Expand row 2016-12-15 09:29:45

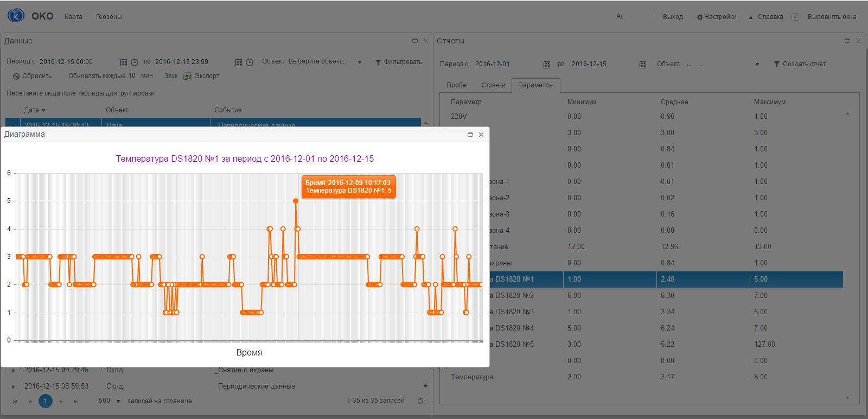[x=14, y=371]
